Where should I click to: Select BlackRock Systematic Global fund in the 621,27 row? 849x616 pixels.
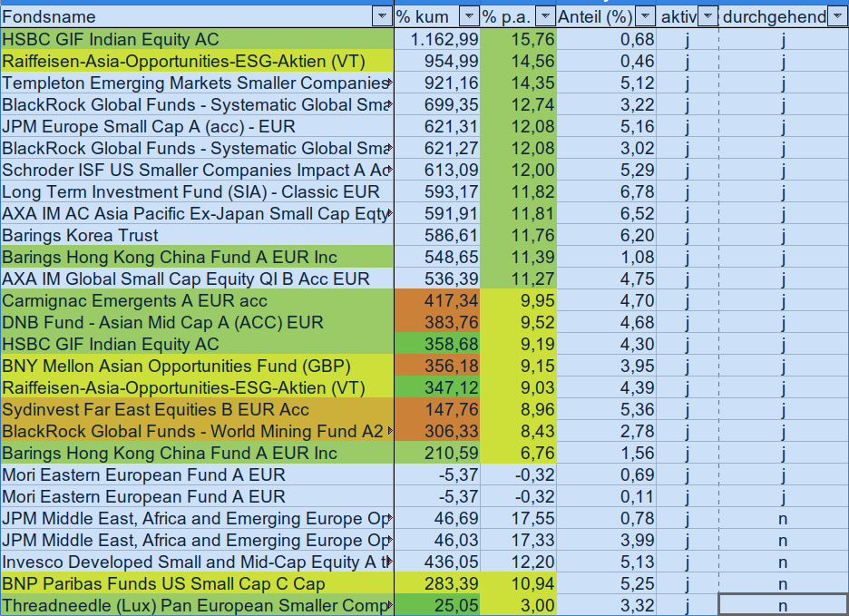[197, 148]
